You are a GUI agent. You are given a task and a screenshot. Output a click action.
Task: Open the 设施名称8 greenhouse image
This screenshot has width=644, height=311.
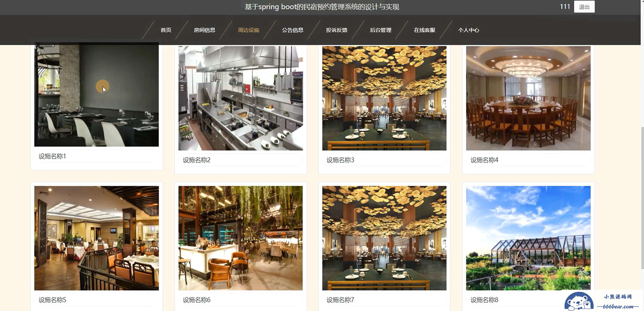pyautogui.click(x=528, y=238)
